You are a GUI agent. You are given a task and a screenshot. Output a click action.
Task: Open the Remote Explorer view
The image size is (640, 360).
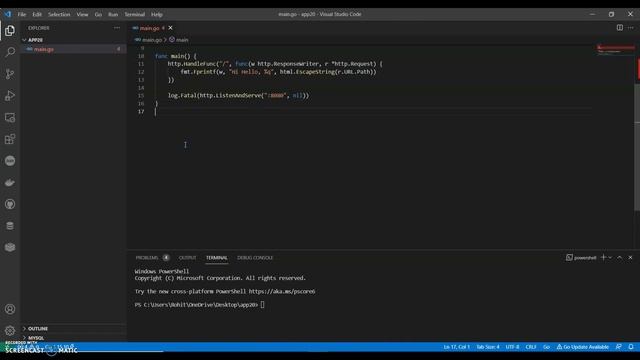(x=10, y=118)
